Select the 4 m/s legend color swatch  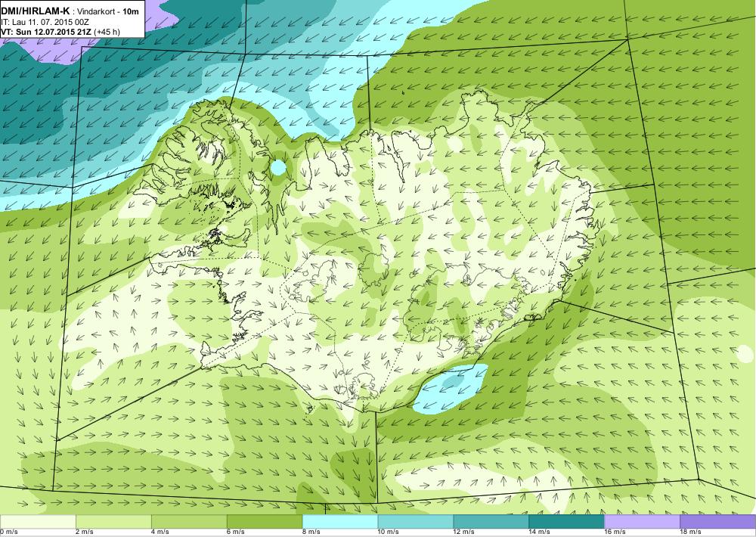[x=189, y=522]
